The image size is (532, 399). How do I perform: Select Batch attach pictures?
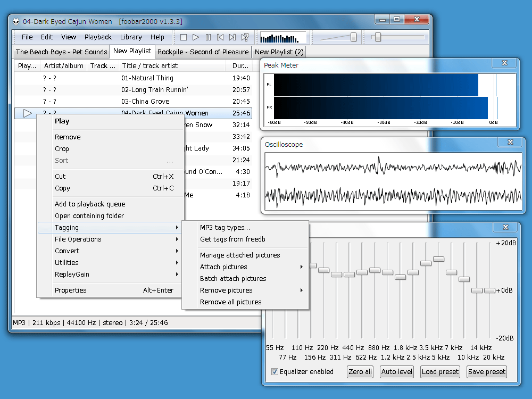(245, 279)
